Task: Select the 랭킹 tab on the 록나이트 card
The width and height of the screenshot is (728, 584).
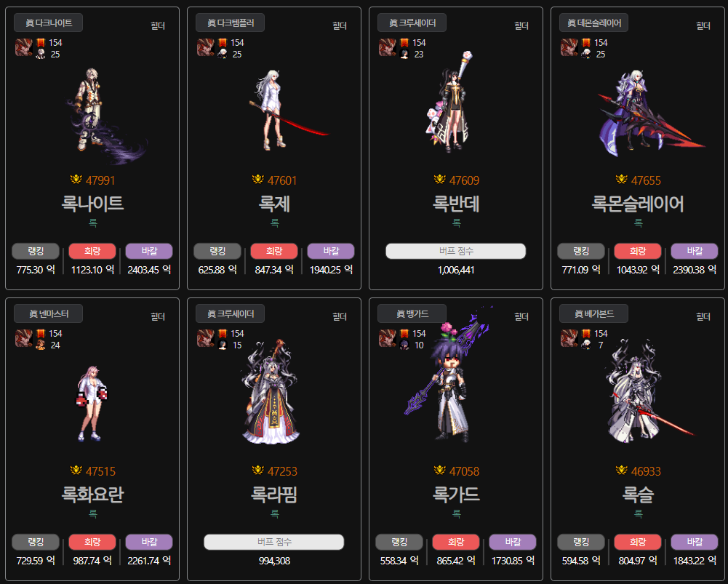Action: pyautogui.click(x=36, y=251)
